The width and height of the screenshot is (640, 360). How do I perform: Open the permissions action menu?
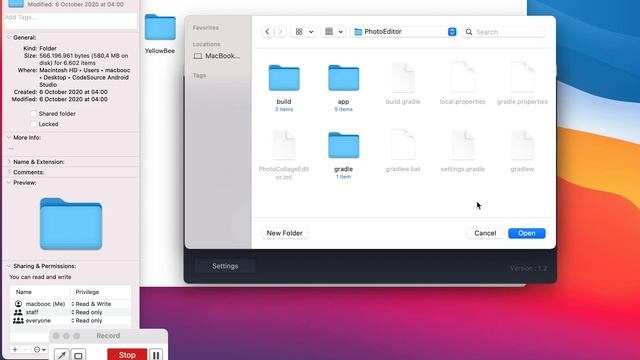point(40,349)
